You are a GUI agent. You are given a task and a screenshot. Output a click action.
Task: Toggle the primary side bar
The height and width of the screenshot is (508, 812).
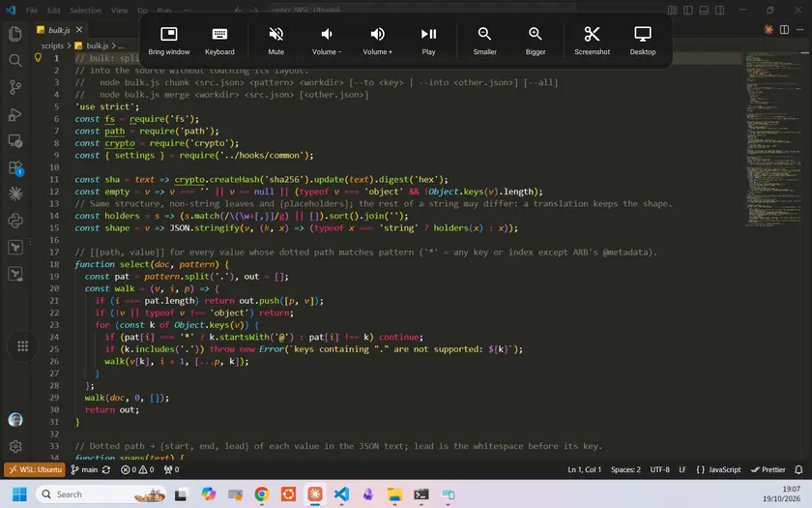(x=688, y=10)
